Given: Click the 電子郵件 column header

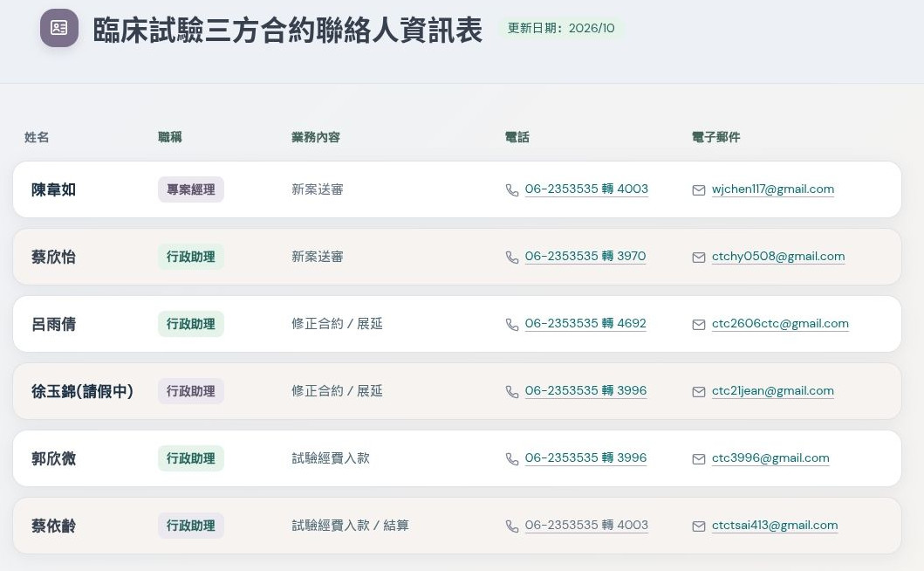Looking at the screenshot, I should [715, 137].
